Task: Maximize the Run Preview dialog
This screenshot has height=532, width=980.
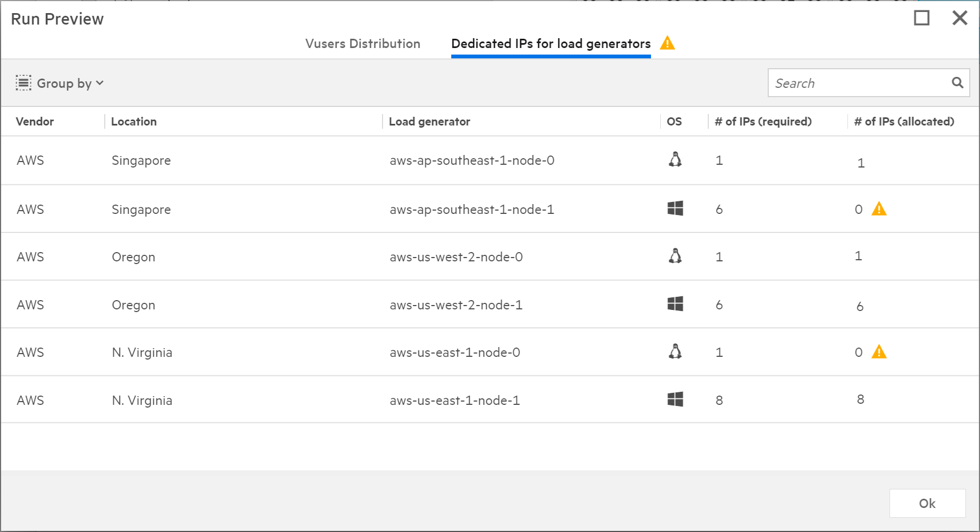Action: click(x=922, y=18)
